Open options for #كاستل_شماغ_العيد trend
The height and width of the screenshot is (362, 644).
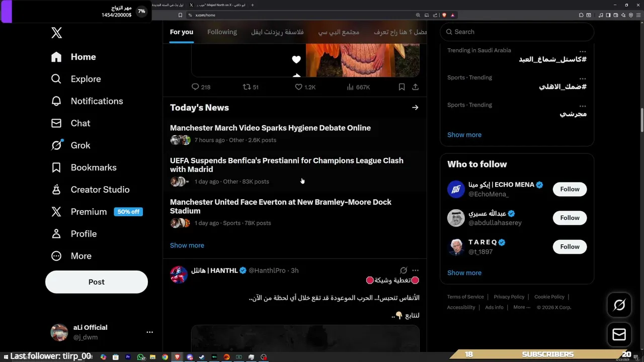click(x=582, y=51)
